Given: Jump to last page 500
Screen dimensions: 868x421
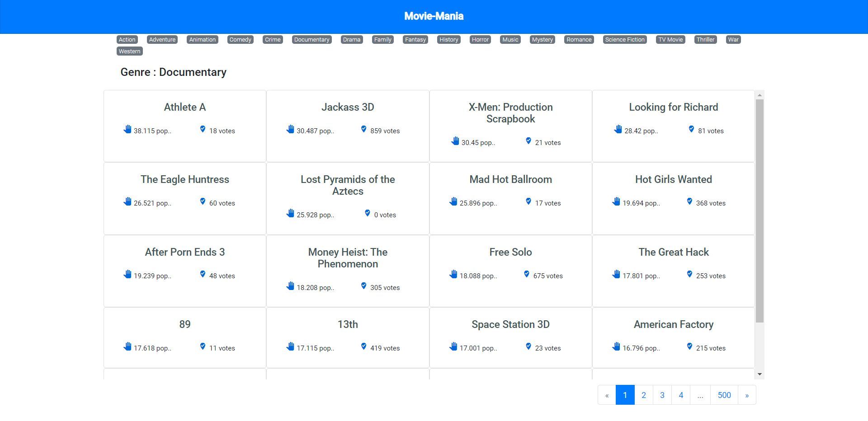Looking at the screenshot, I should coord(724,395).
